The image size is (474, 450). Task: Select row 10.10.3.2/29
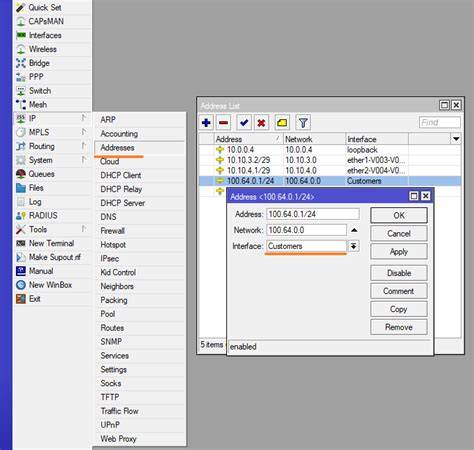[x=330, y=160]
